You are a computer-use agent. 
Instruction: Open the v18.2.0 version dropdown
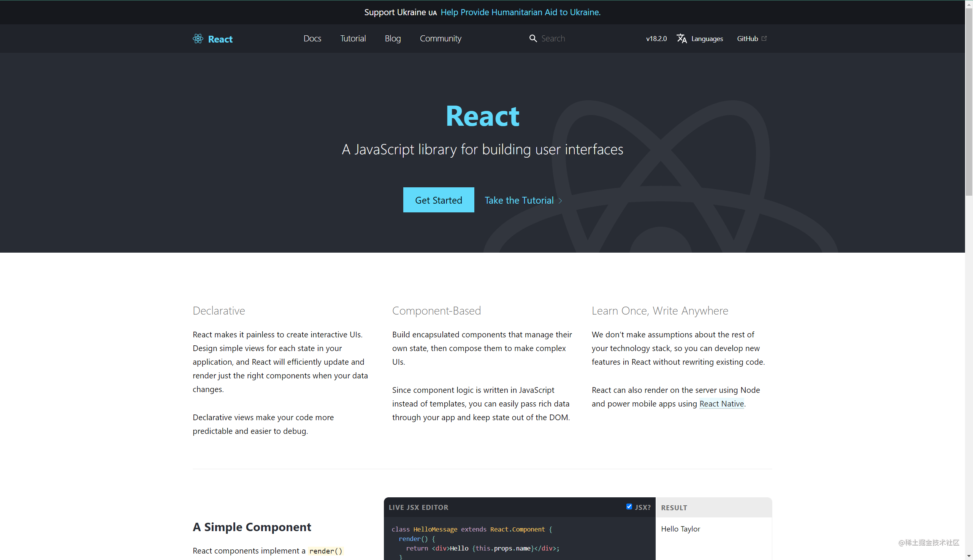(656, 38)
